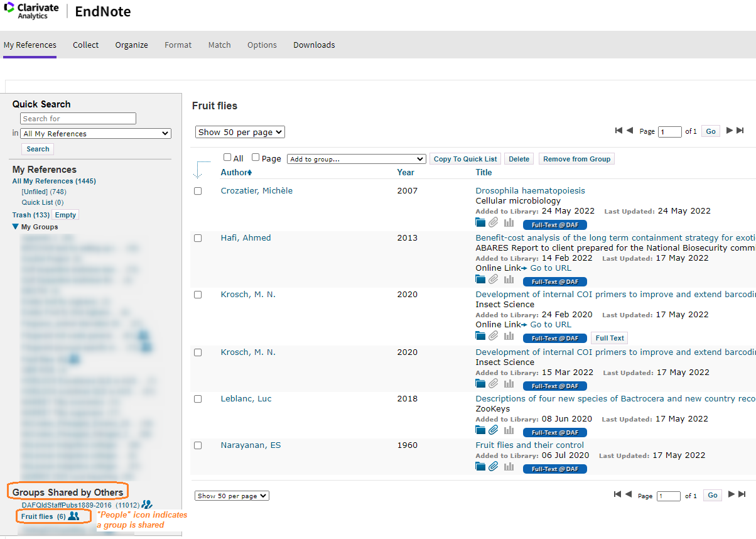The width and height of the screenshot is (756, 539).
Task: Switch to the Collect tab
Action: (x=85, y=45)
